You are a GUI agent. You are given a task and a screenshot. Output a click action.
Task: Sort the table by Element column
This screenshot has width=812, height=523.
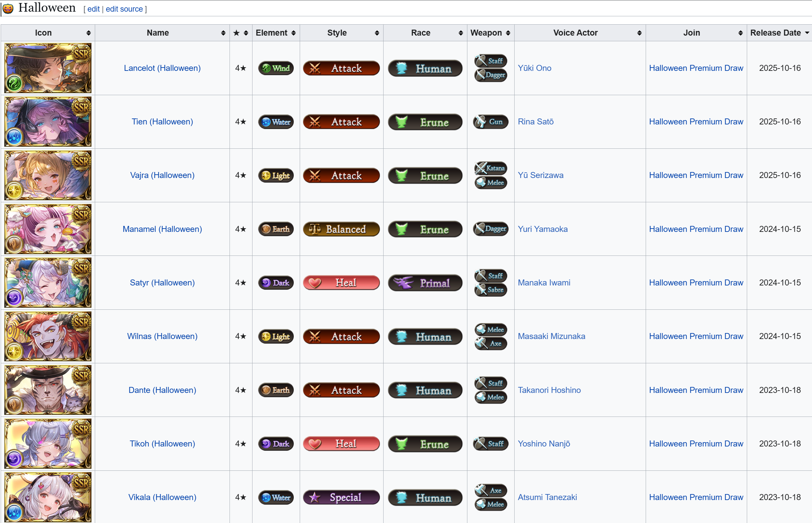(276, 33)
